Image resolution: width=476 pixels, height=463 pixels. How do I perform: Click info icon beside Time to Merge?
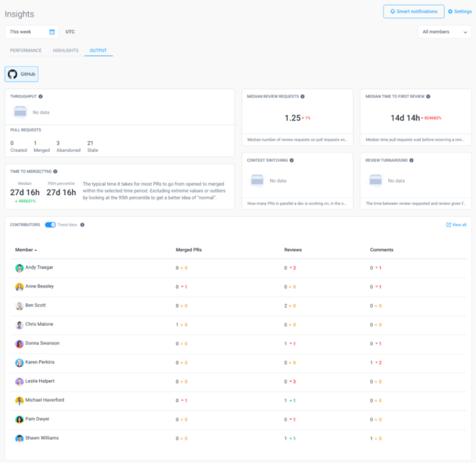[55, 171]
